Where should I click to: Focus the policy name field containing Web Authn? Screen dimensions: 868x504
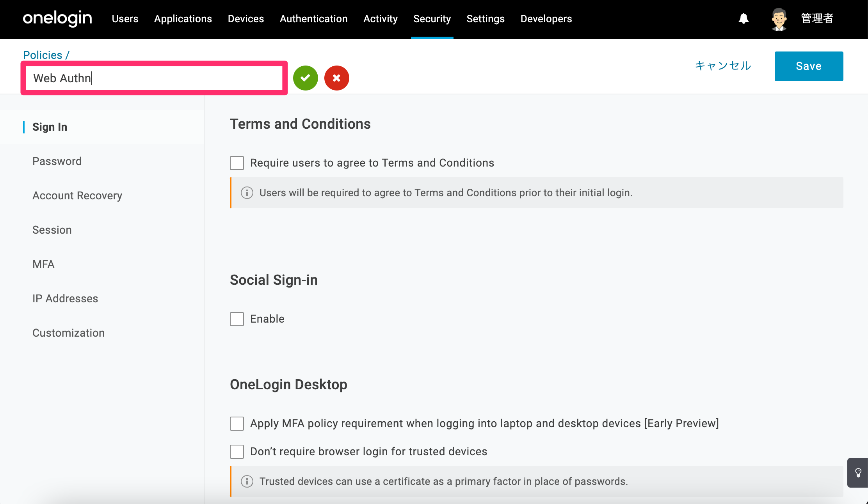pos(154,78)
